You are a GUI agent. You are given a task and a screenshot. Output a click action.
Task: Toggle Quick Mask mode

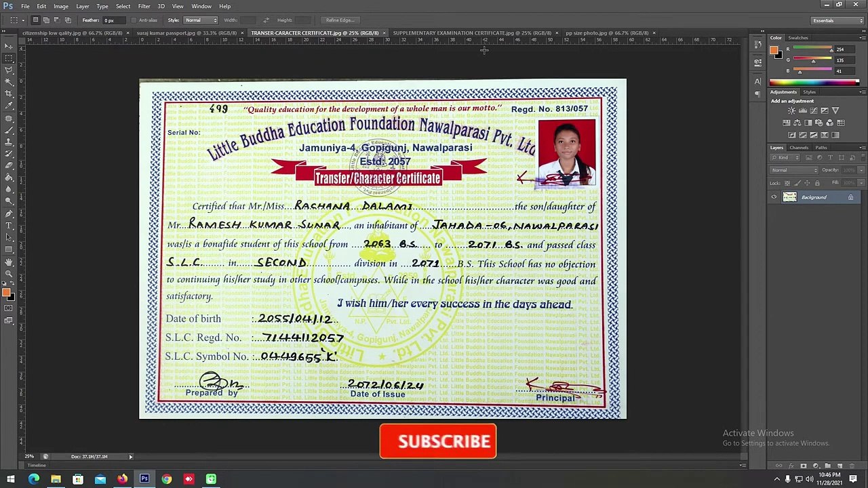point(9,308)
